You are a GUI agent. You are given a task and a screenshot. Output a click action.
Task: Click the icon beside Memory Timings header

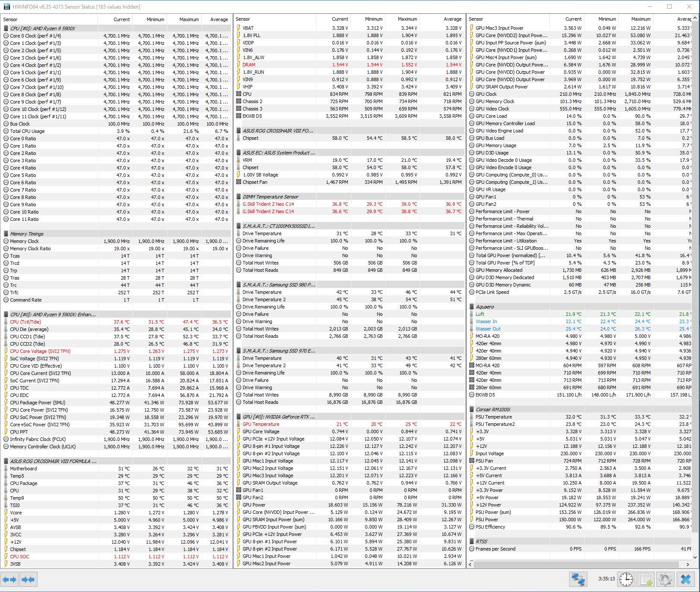[6, 234]
